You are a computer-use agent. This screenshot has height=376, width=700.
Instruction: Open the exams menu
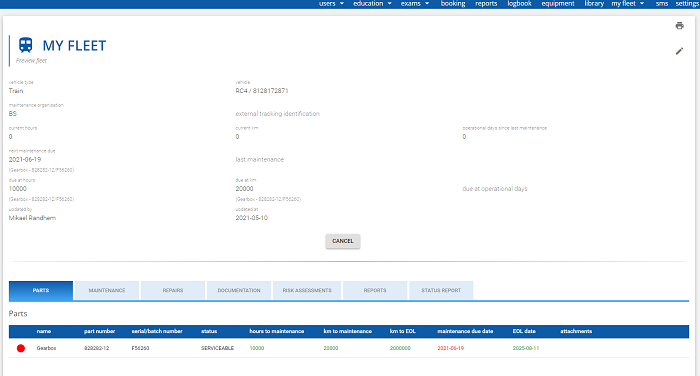pyautogui.click(x=411, y=4)
